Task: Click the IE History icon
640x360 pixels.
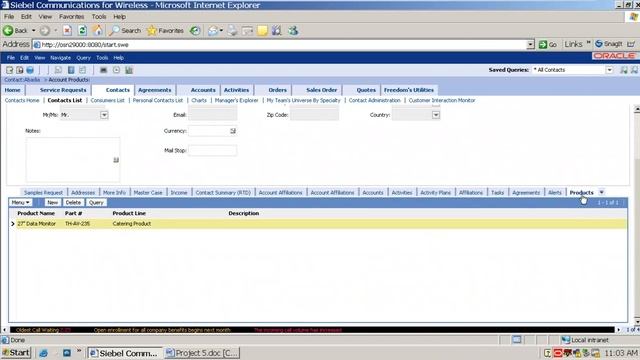Action: coord(196,31)
